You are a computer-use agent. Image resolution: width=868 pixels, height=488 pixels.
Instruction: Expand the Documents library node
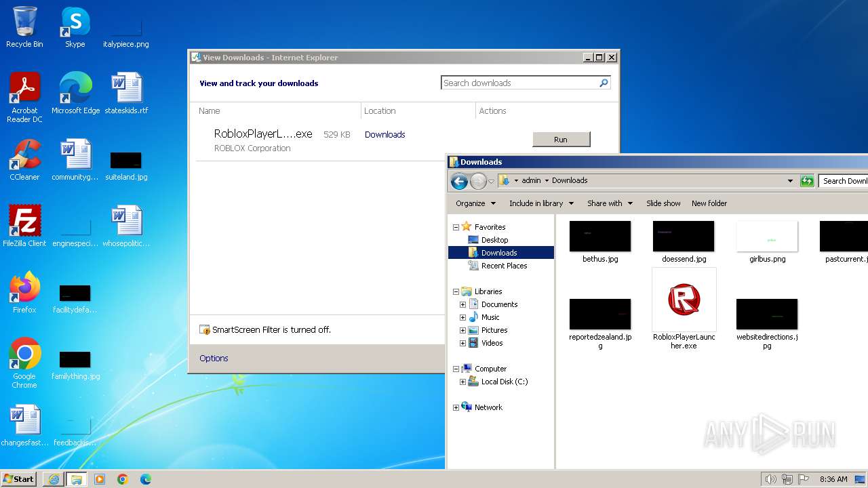pyautogui.click(x=462, y=304)
